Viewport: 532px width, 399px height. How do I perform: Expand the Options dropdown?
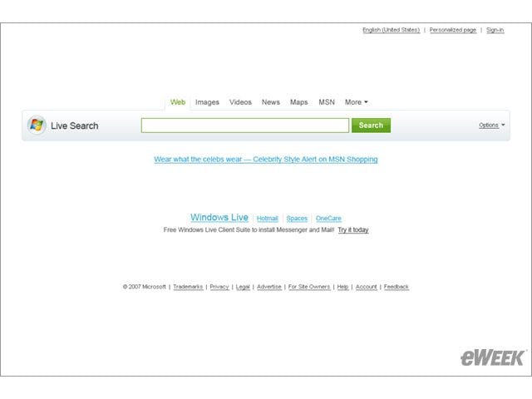click(491, 126)
